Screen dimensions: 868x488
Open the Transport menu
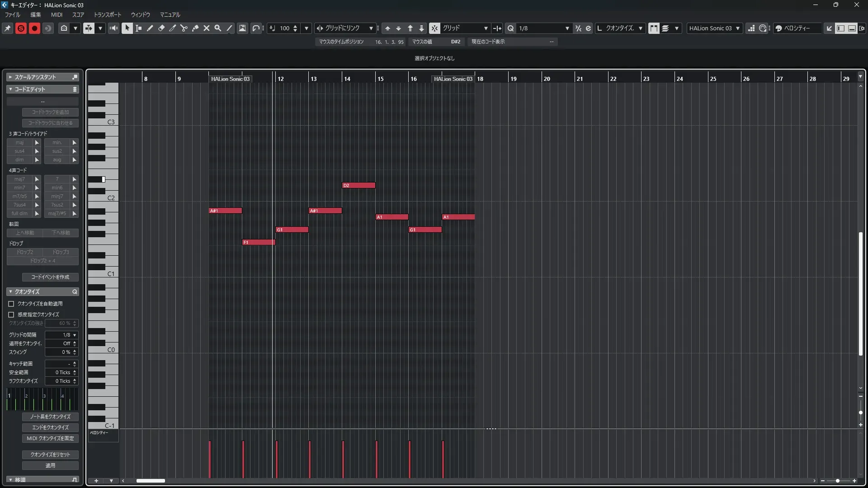tap(107, 14)
